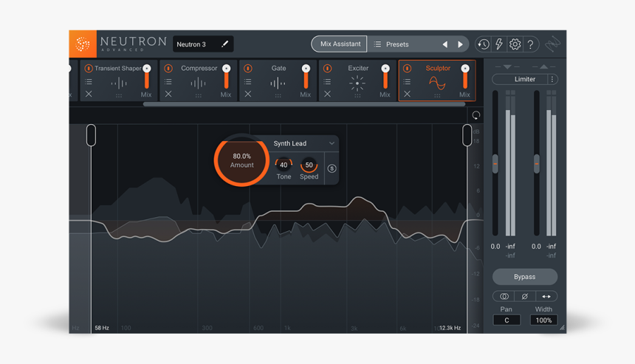
Task: Toggle Transient Shaper power button
Action: pyautogui.click(x=89, y=69)
